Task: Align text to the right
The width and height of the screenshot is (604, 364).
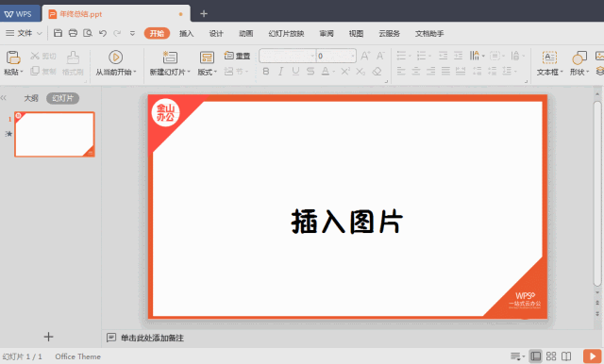Action: [430, 71]
